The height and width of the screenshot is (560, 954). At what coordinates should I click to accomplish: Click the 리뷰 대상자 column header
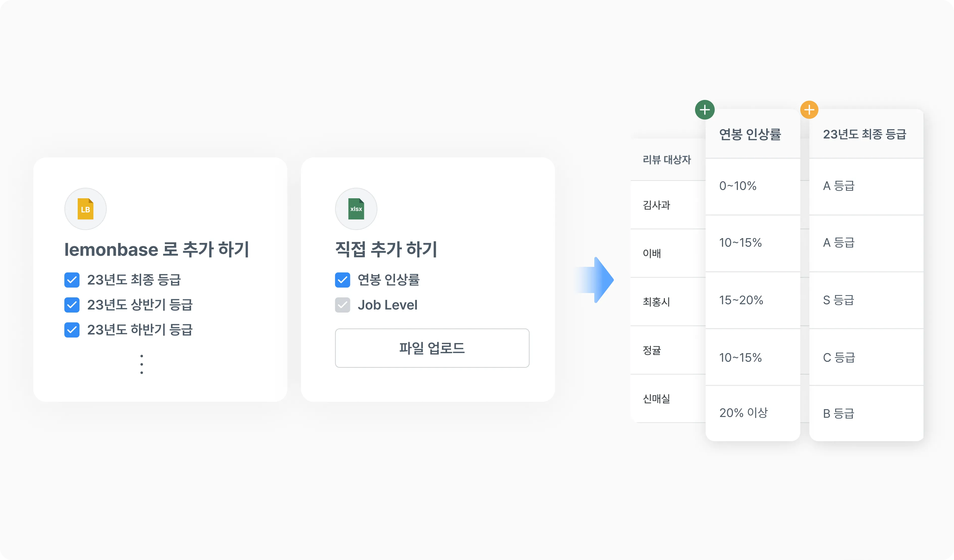tap(667, 160)
